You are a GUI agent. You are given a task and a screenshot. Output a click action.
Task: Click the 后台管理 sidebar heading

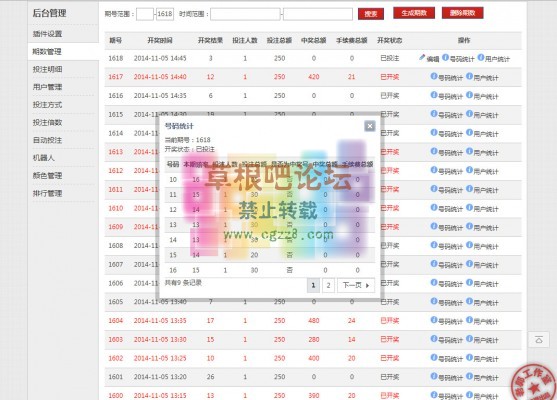[x=49, y=13]
